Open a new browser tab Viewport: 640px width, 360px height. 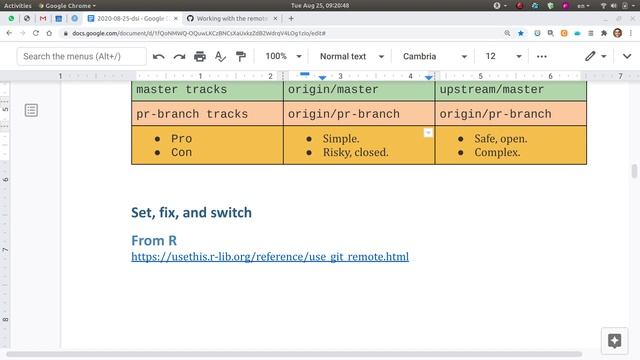291,18
